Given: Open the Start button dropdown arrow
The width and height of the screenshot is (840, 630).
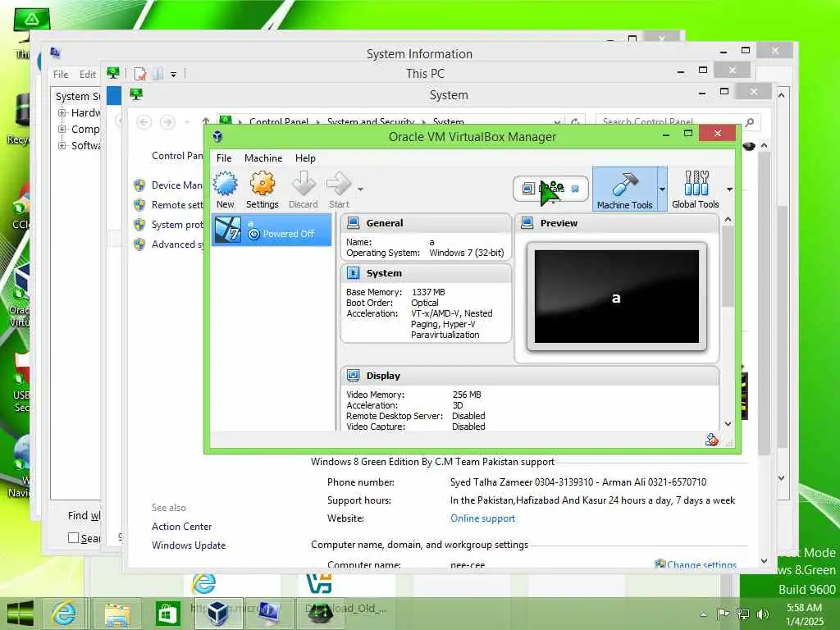Looking at the screenshot, I should click(361, 189).
